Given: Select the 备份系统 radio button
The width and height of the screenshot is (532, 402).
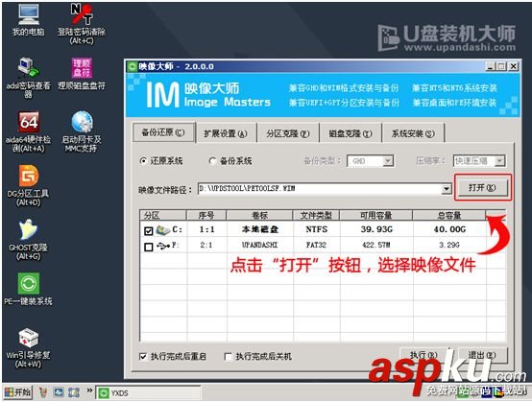Looking at the screenshot, I should click(213, 161).
